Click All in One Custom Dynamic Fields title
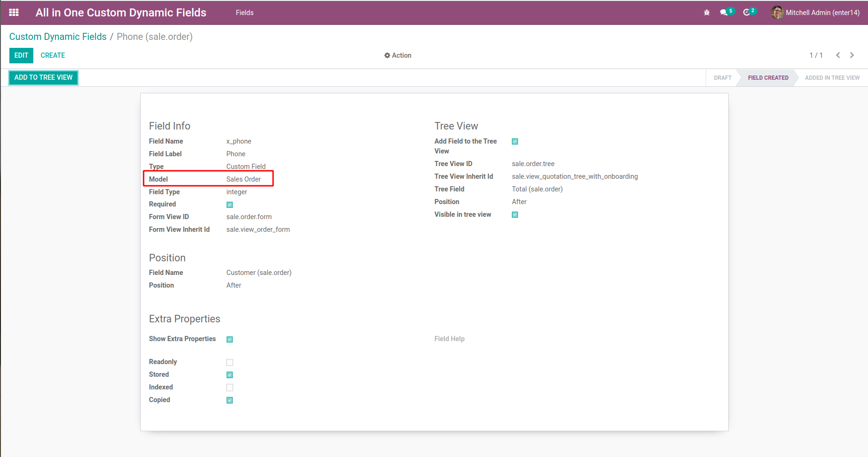Image resolution: width=868 pixels, height=457 pixels. click(x=121, y=13)
